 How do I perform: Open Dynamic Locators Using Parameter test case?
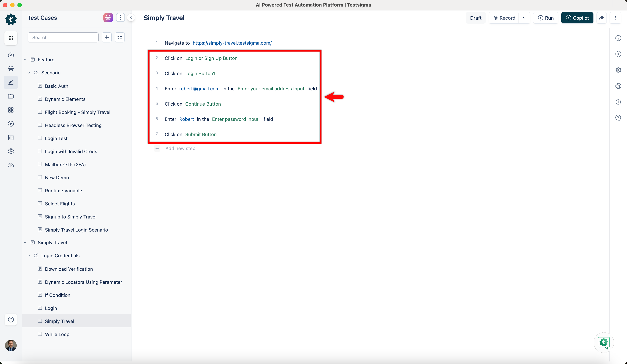(x=84, y=282)
